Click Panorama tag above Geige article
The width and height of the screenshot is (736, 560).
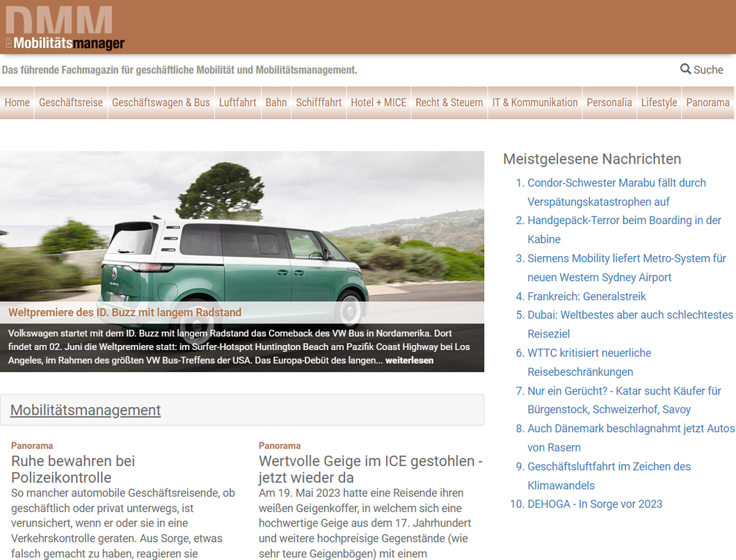[279, 445]
